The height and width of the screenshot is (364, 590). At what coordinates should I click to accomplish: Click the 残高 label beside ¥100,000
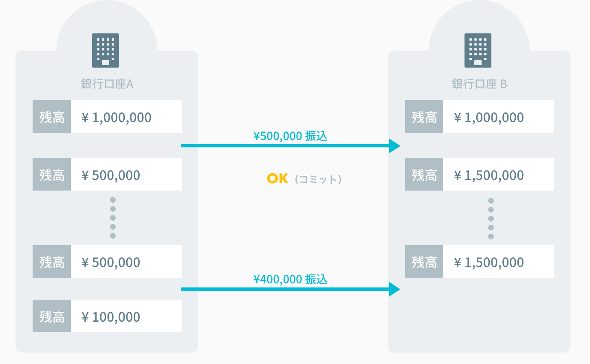tap(52, 316)
